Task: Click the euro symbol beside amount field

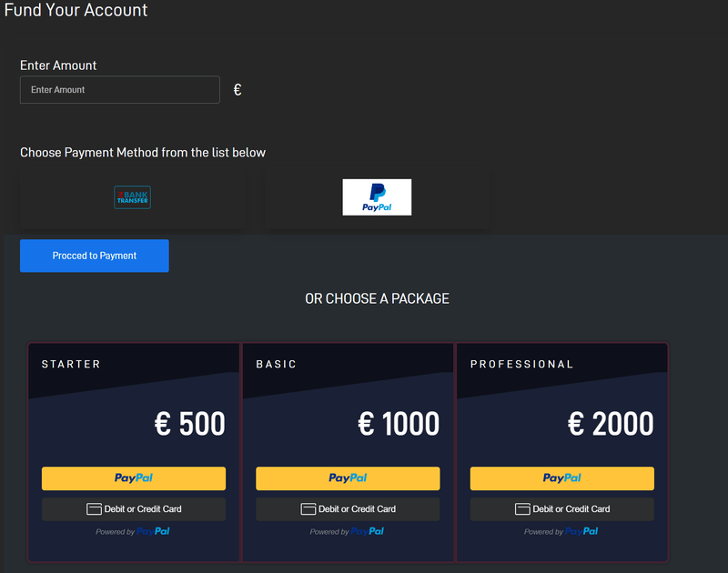Action: click(238, 89)
